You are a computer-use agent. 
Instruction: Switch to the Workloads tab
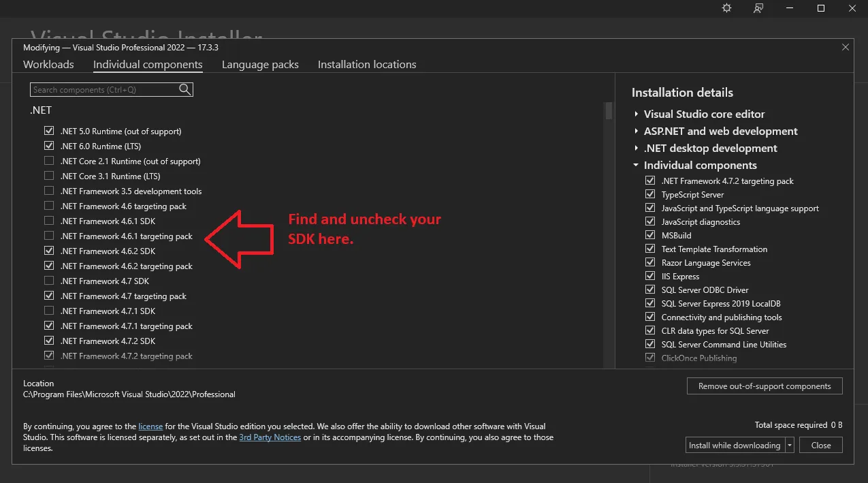coord(48,64)
